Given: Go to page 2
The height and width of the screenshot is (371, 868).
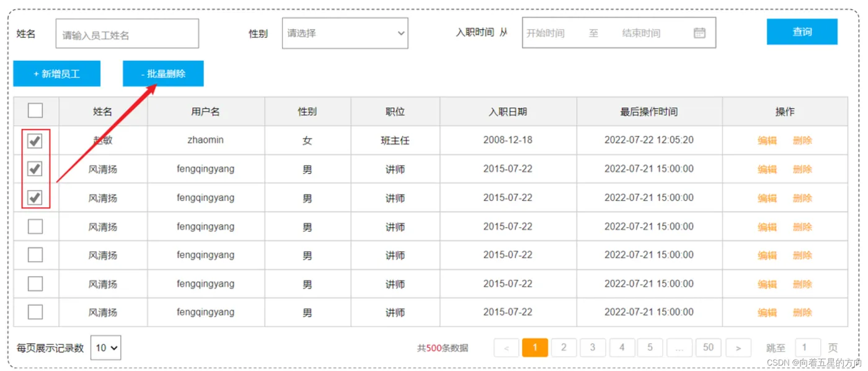Looking at the screenshot, I should click(564, 348).
